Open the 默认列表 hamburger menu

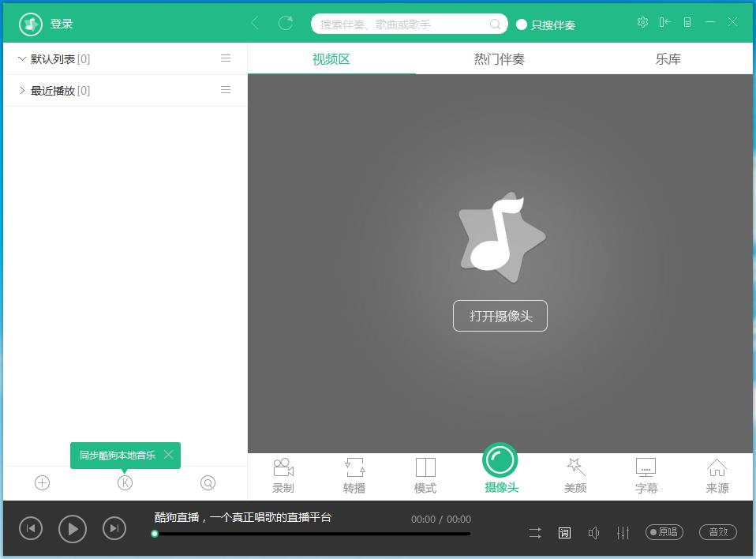pyautogui.click(x=226, y=58)
